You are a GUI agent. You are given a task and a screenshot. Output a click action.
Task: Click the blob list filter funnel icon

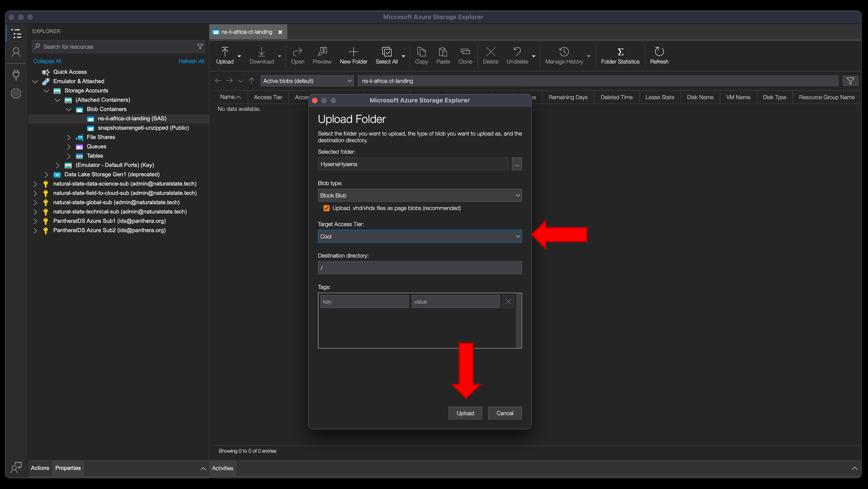(850, 81)
